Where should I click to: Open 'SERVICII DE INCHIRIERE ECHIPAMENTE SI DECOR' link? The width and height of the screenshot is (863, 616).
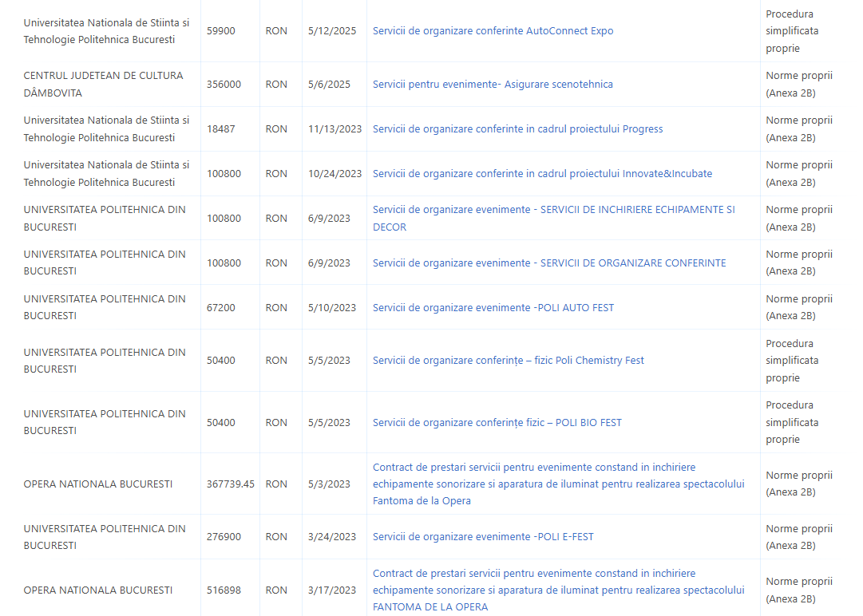554,219
